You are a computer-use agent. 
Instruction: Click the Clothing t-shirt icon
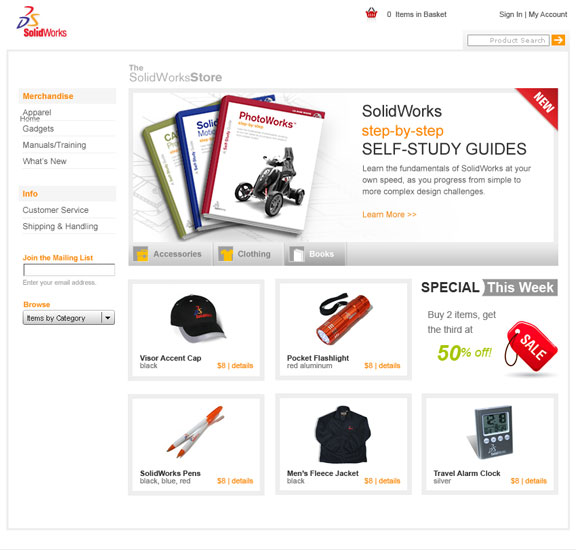click(226, 254)
